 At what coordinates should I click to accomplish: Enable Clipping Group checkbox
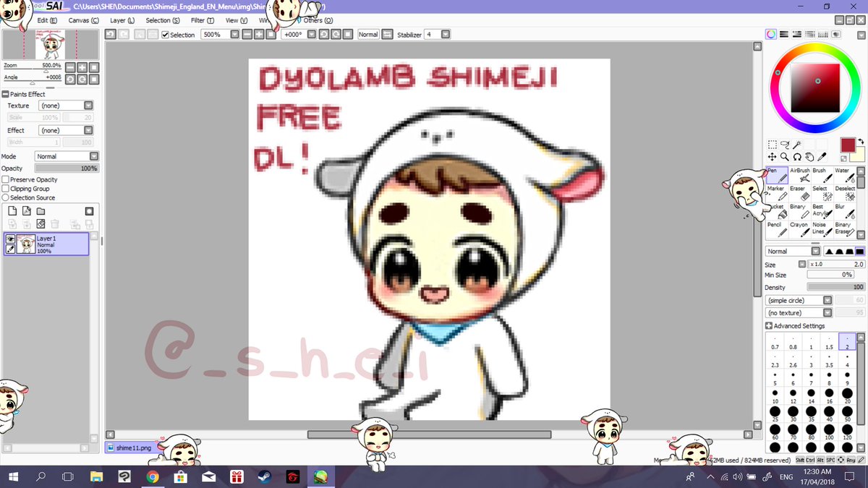pos(6,189)
